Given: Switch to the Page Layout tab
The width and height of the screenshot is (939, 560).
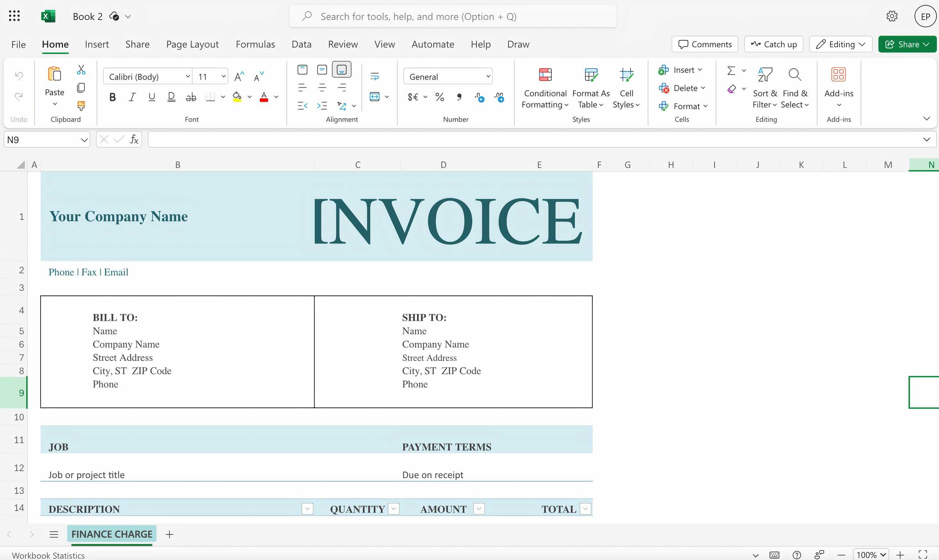Looking at the screenshot, I should (193, 44).
